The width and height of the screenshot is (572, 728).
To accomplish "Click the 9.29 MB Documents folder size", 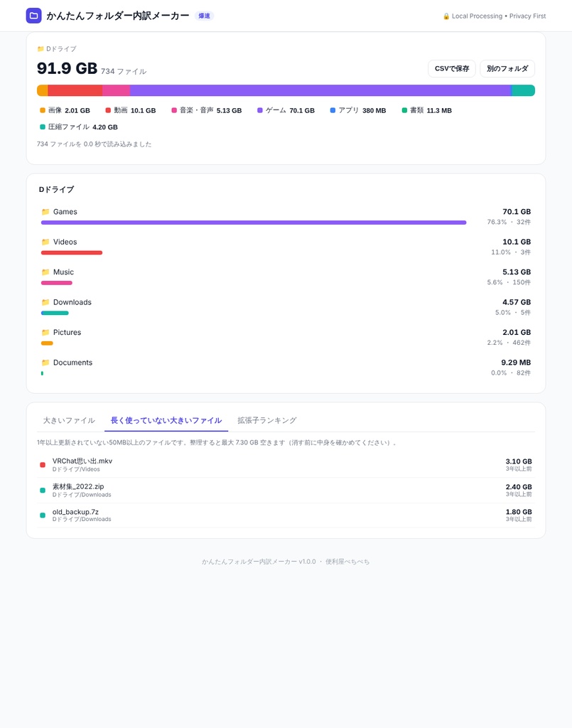I will tap(516, 363).
